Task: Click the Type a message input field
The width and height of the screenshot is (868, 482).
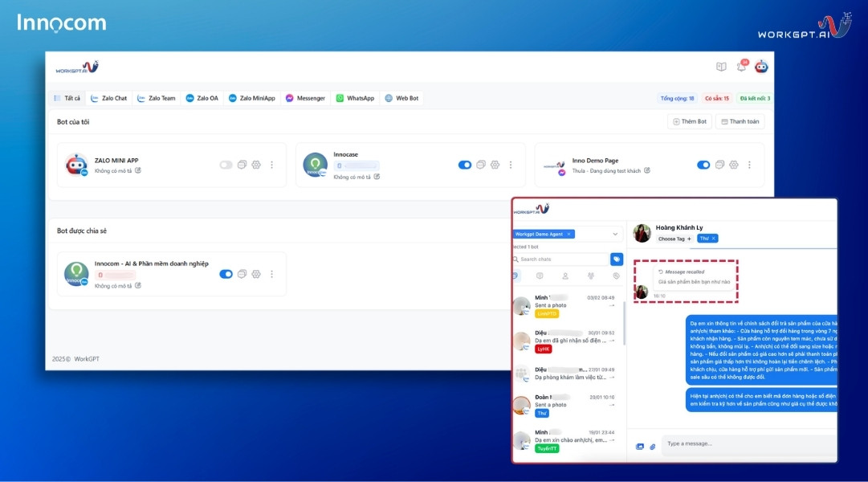Action: point(750,443)
